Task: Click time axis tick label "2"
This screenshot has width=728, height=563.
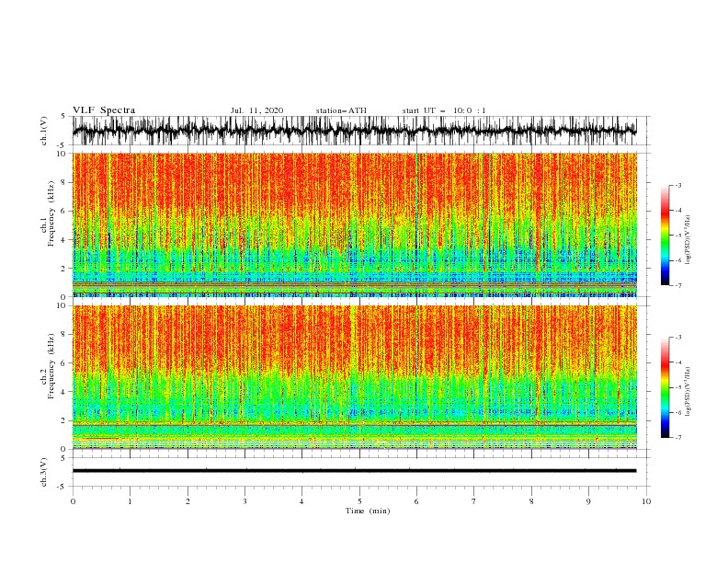Action: click(x=188, y=501)
